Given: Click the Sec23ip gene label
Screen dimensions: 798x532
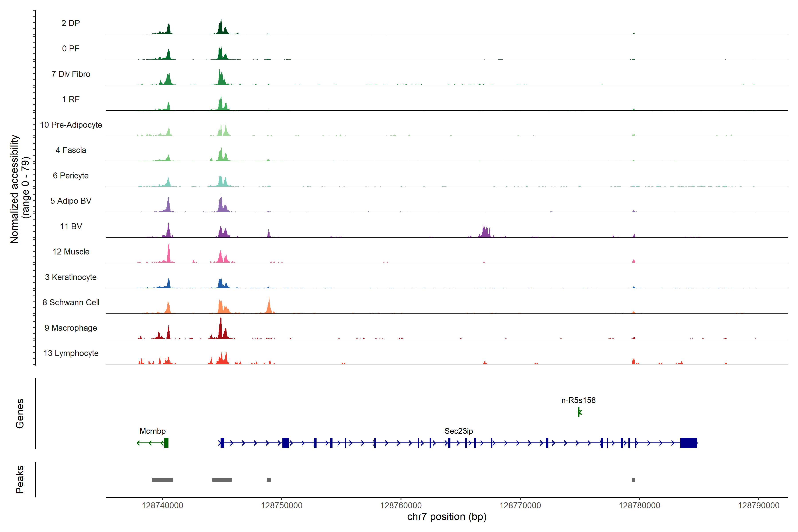Looking at the screenshot, I should click(x=458, y=431).
